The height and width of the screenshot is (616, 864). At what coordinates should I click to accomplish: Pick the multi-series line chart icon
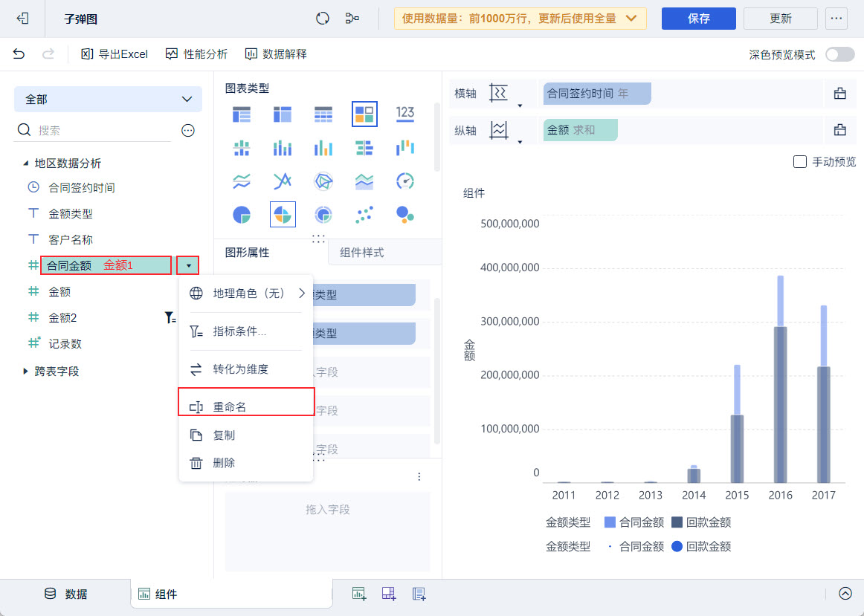click(x=282, y=181)
